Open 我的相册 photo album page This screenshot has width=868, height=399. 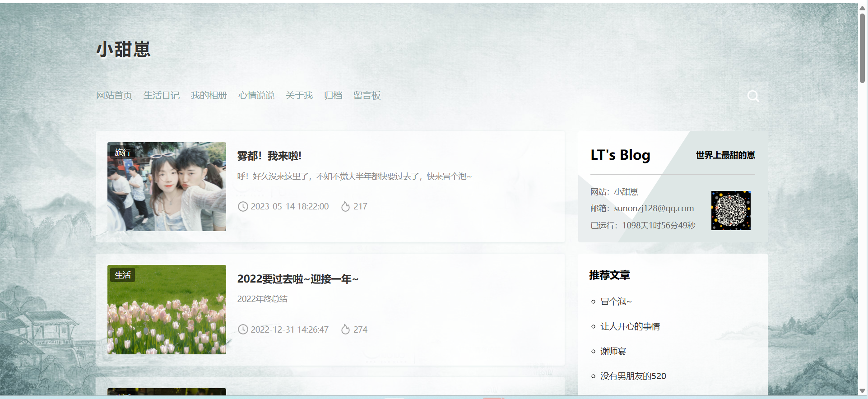[209, 96]
